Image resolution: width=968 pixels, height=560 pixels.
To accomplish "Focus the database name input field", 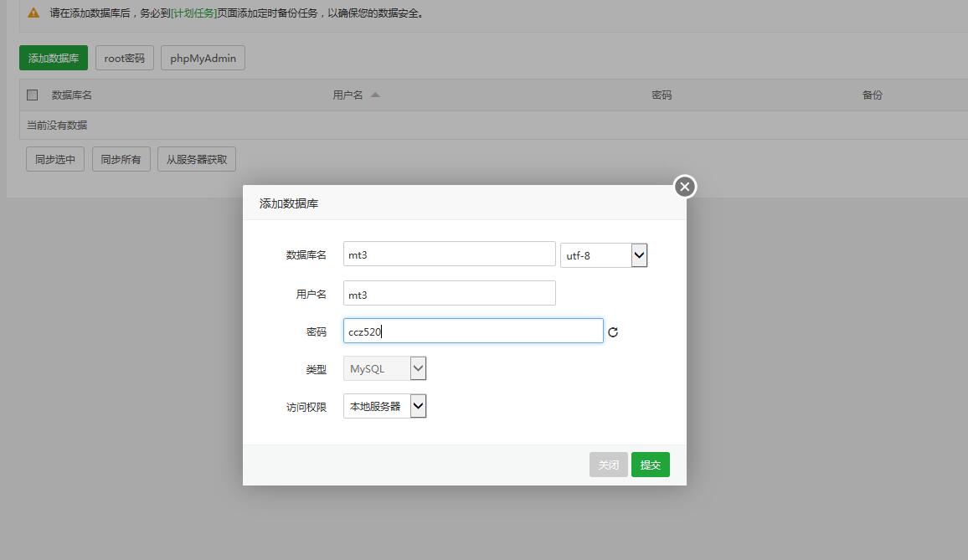I will tap(449, 254).
